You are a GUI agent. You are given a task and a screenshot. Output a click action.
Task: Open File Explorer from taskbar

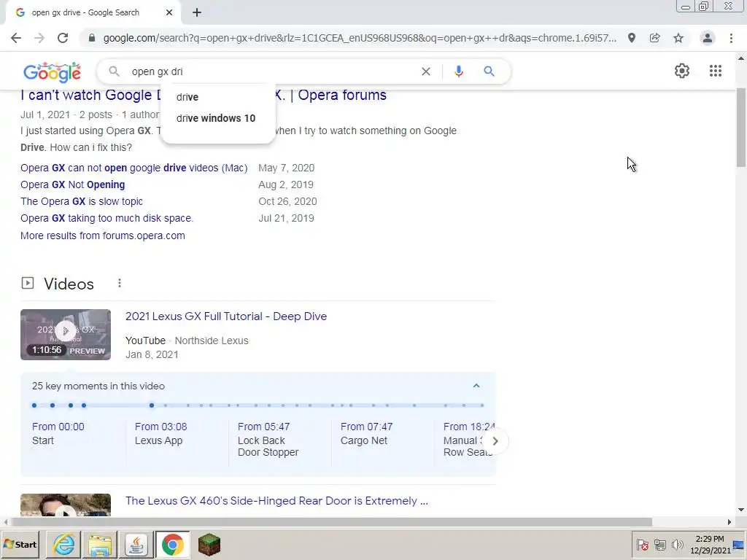coord(100,544)
